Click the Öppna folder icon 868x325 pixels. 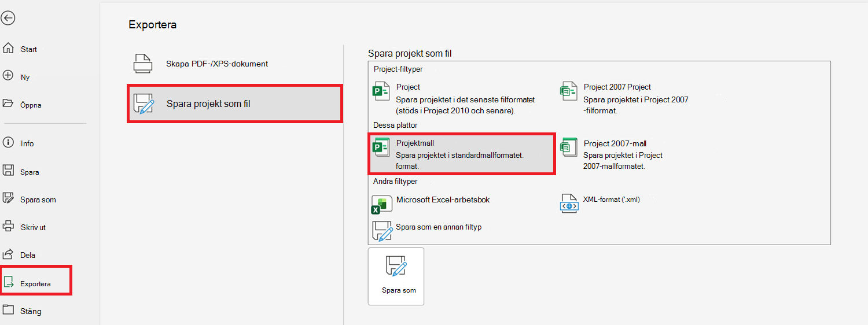[8, 104]
